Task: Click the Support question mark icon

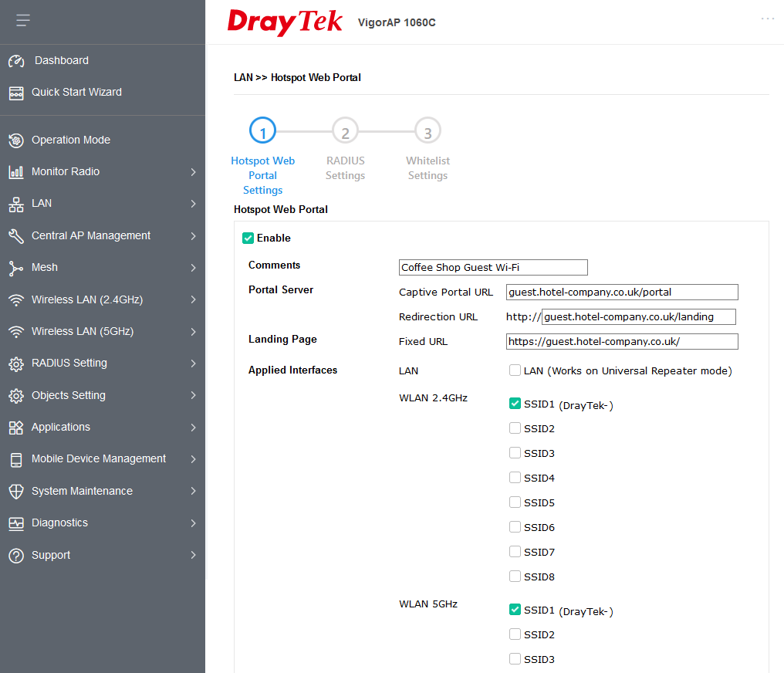Action: [16, 556]
